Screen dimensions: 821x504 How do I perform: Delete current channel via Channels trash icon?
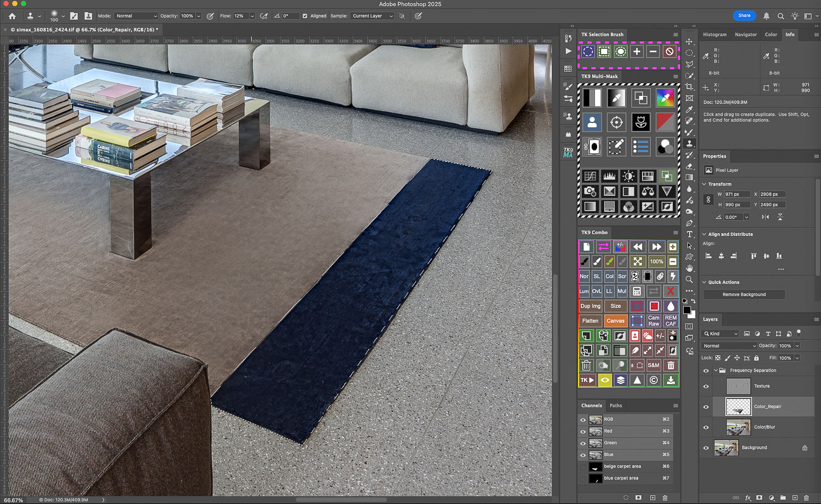(665, 497)
